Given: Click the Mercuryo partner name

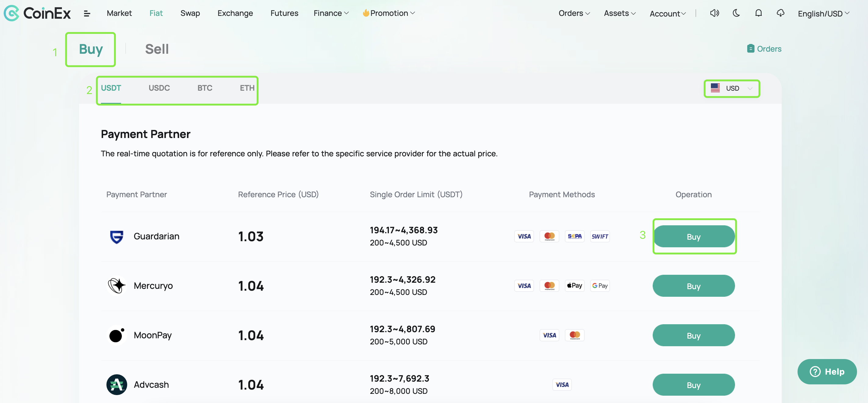Looking at the screenshot, I should [153, 286].
